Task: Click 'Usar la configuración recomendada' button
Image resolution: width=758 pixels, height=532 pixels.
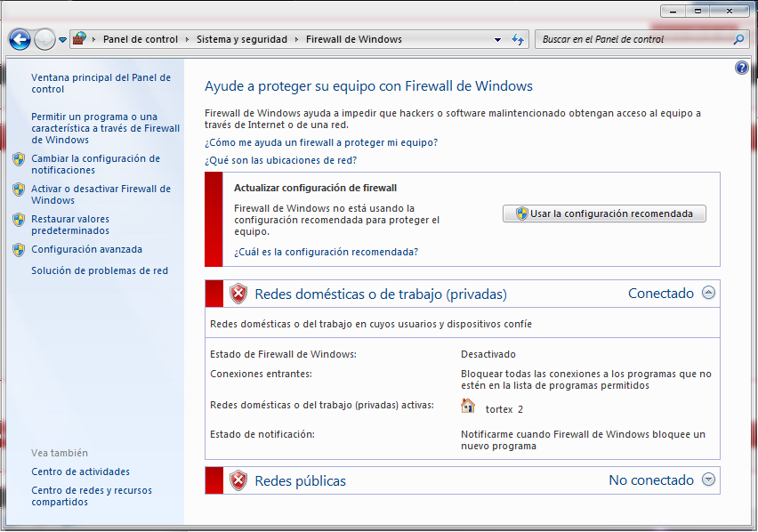Action: point(604,214)
